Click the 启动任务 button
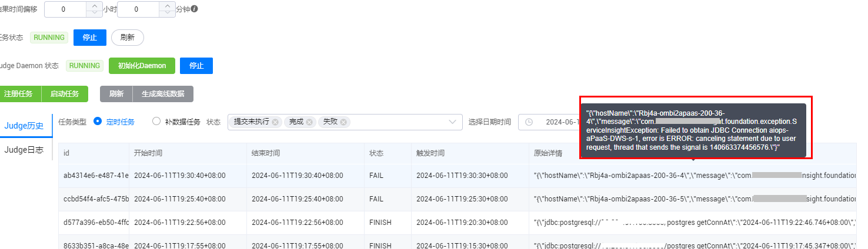 click(x=65, y=93)
